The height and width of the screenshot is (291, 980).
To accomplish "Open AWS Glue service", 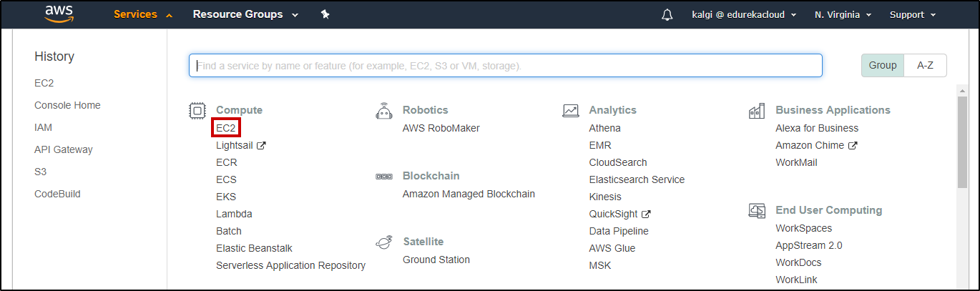I will (x=612, y=248).
